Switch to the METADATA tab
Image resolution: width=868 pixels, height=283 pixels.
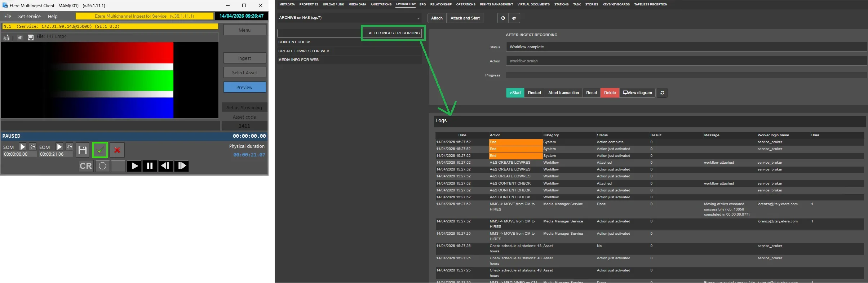(x=287, y=4)
